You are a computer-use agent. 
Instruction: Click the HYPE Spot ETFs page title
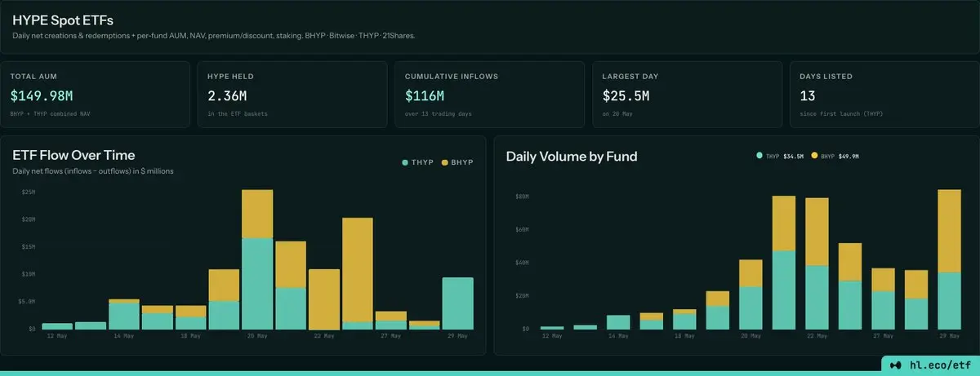point(63,21)
